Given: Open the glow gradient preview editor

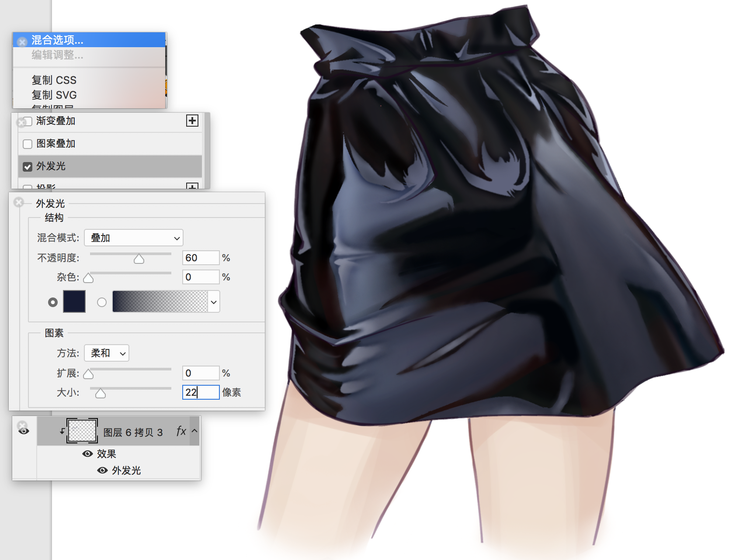Looking at the screenshot, I should 160,301.
